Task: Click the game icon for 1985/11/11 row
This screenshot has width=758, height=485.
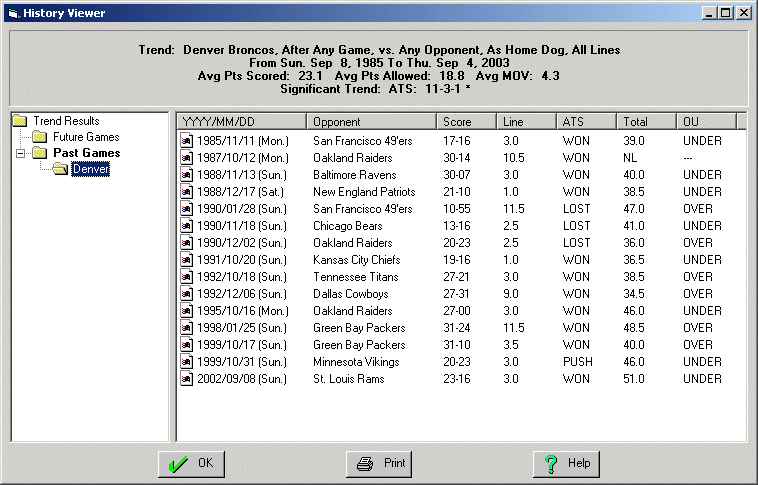Action: 187,141
